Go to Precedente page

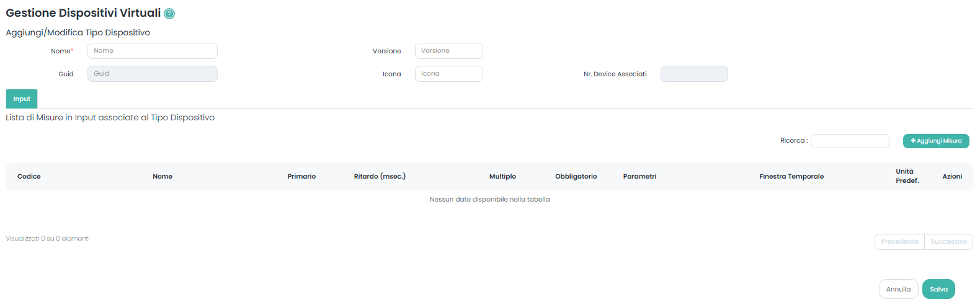pyautogui.click(x=899, y=242)
